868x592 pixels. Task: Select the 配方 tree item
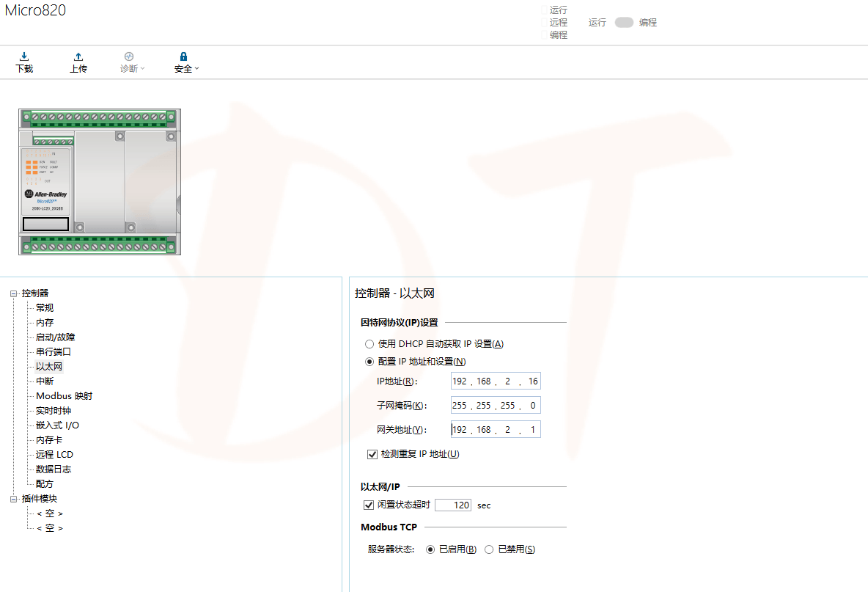45,484
